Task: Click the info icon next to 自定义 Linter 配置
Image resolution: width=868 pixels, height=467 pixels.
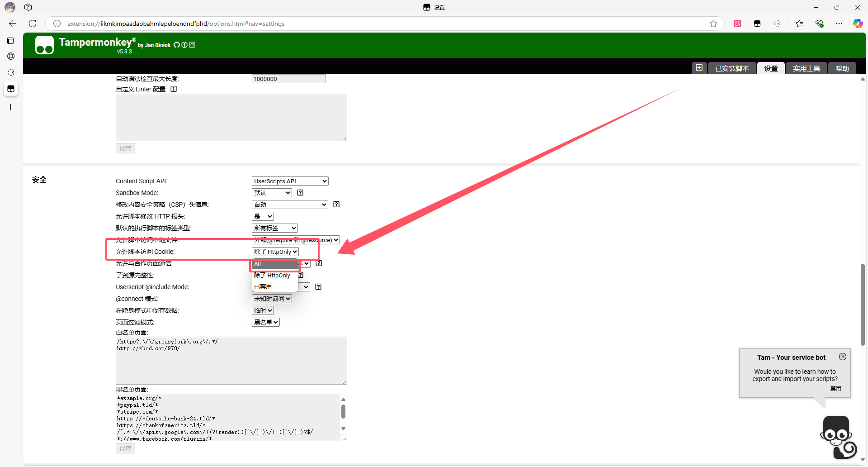Action: [x=174, y=89]
